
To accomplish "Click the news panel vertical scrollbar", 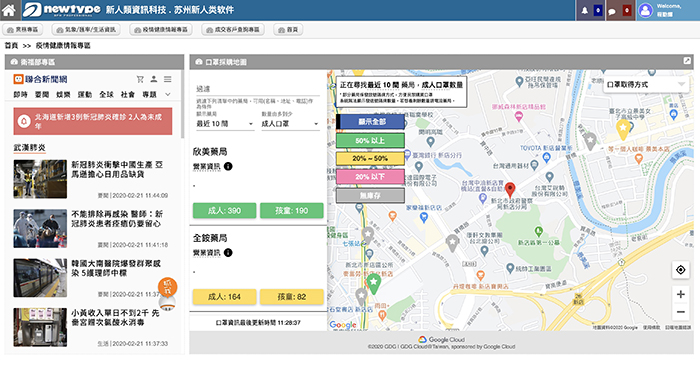I will pos(182,105).
